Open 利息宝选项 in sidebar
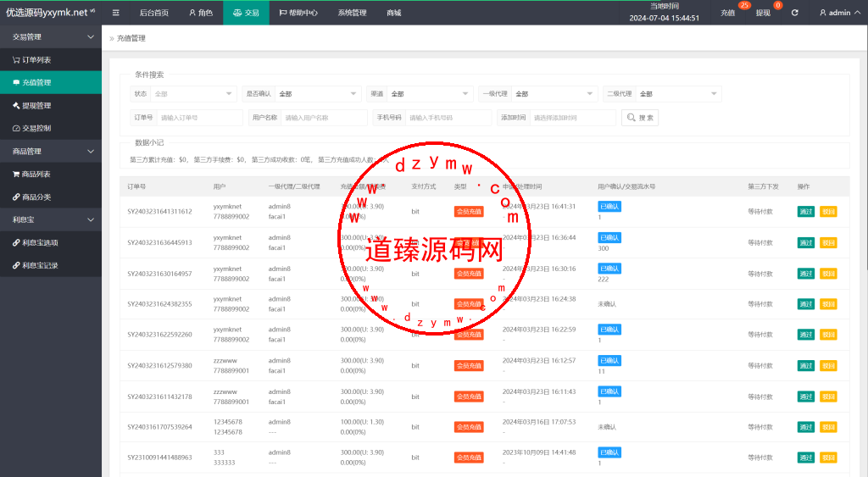The height and width of the screenshot is (477, 868). [51, 242]
